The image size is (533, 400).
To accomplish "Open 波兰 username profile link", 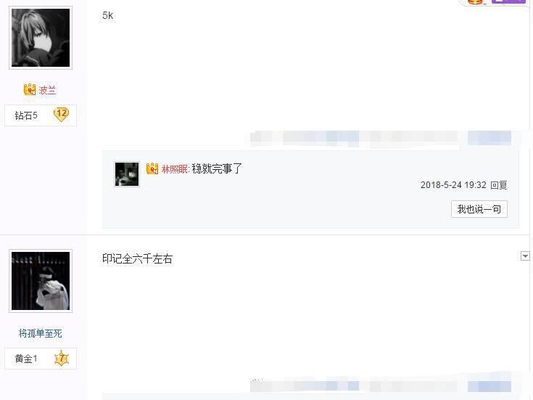I will click(x=47, y=90).
